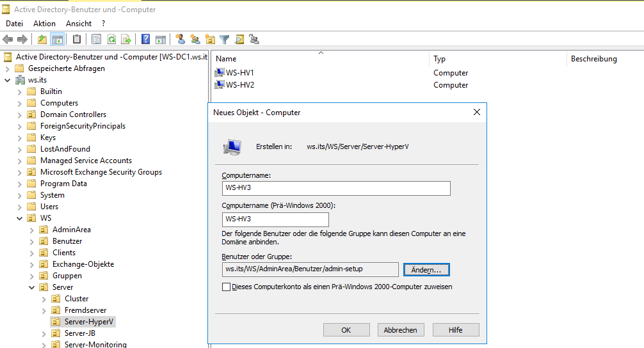Select the WS-HV2 row name
The width and height of the screenshot is (644, 348).
tap(240, 85)
